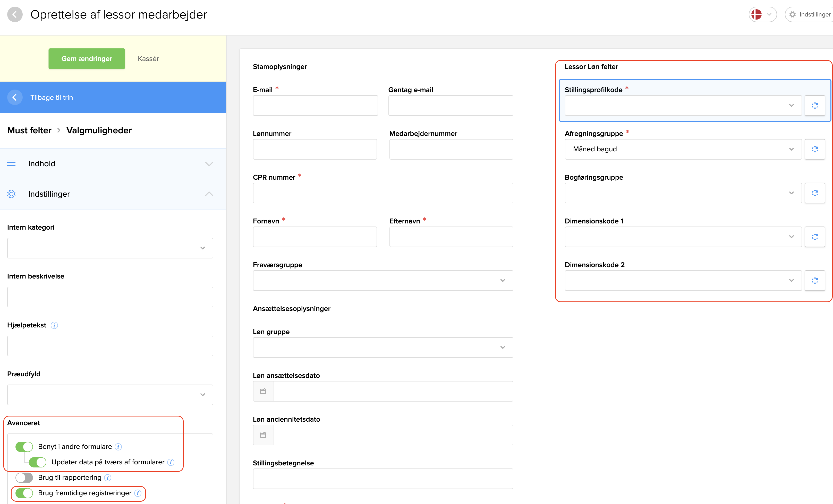Screen dimensions: 833x504
Task: Click refresh icon next to Stillingsprofilkode
Action: tap(815, 105)
